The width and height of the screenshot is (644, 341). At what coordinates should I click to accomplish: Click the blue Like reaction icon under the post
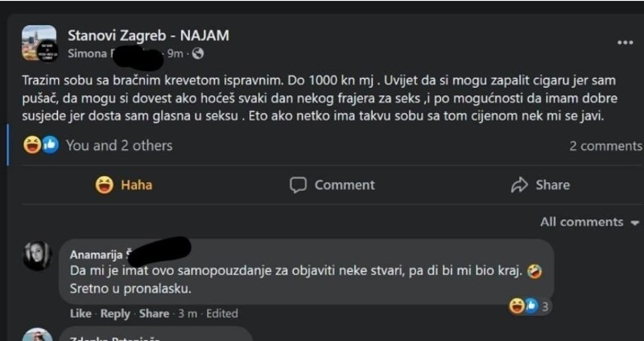click(50, 146)
